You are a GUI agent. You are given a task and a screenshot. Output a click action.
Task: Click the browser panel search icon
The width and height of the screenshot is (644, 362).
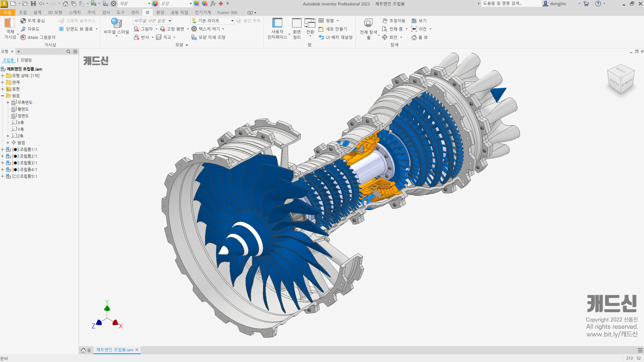[x=68, y=51]
